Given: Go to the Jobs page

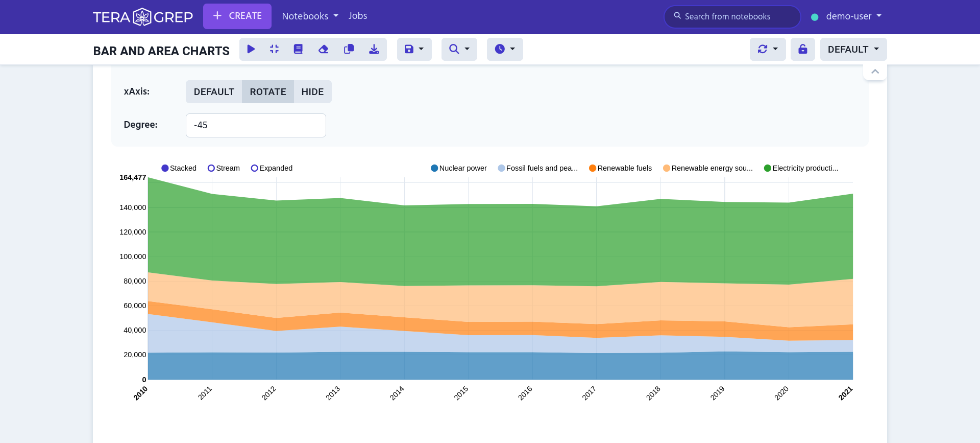Looking at the screenshot, I should click(358, 16).
